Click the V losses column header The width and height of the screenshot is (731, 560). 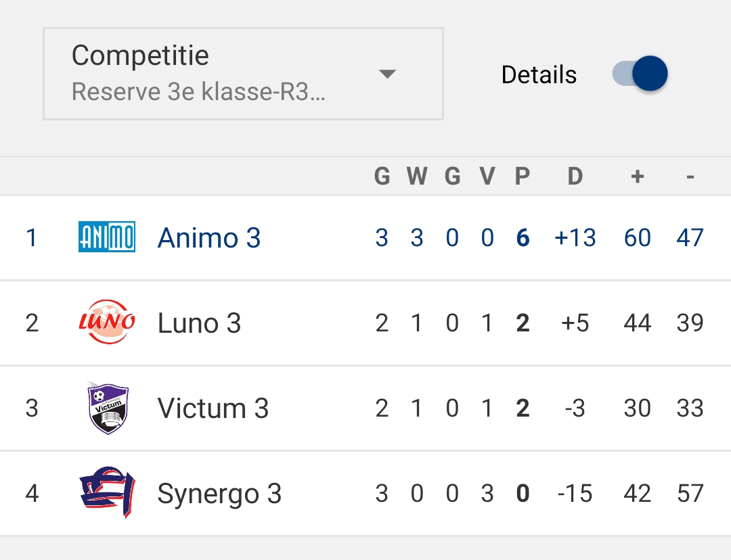(x=487, y=176)
